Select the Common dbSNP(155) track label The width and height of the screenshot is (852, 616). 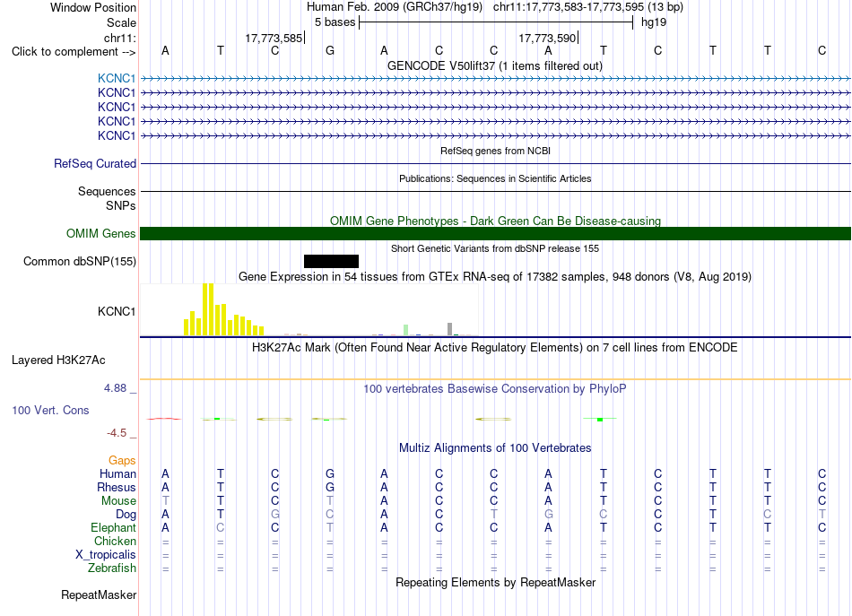(80, 261)
